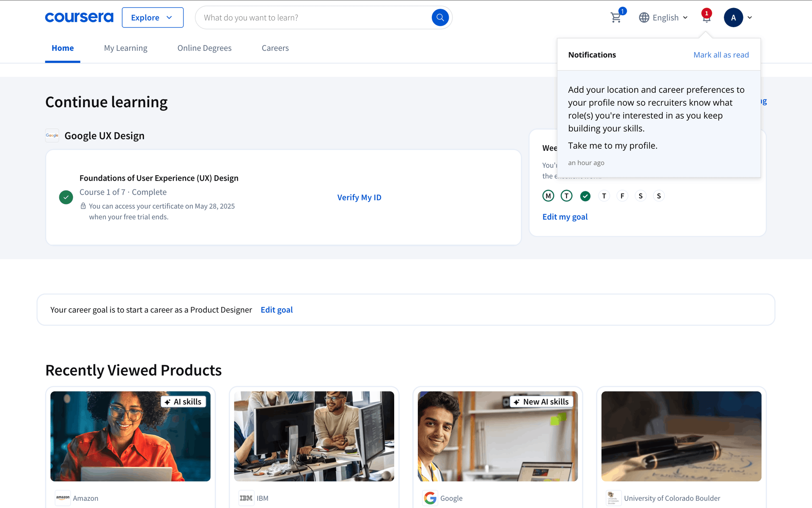This screenshot has width=812, height=508.
Task: Click the Recently Viewed Products heading
Action: click(x=133, y=370)
